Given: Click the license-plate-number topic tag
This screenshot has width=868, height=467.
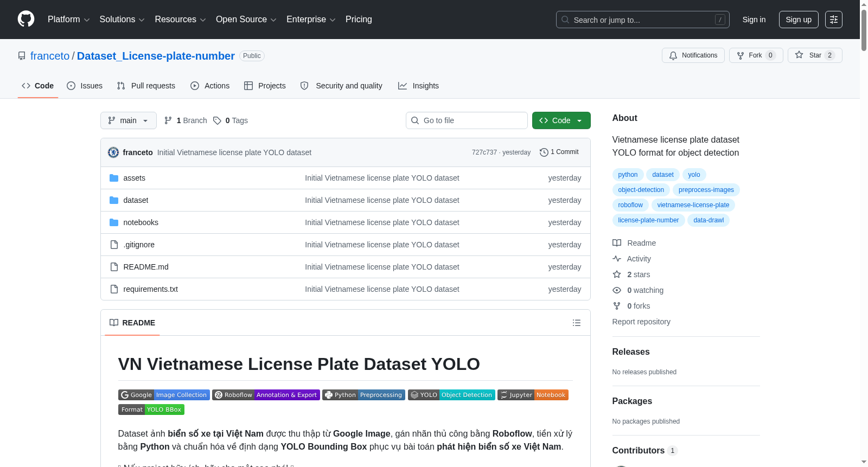Looking at the screenshot, I should [x=648, y=220].
